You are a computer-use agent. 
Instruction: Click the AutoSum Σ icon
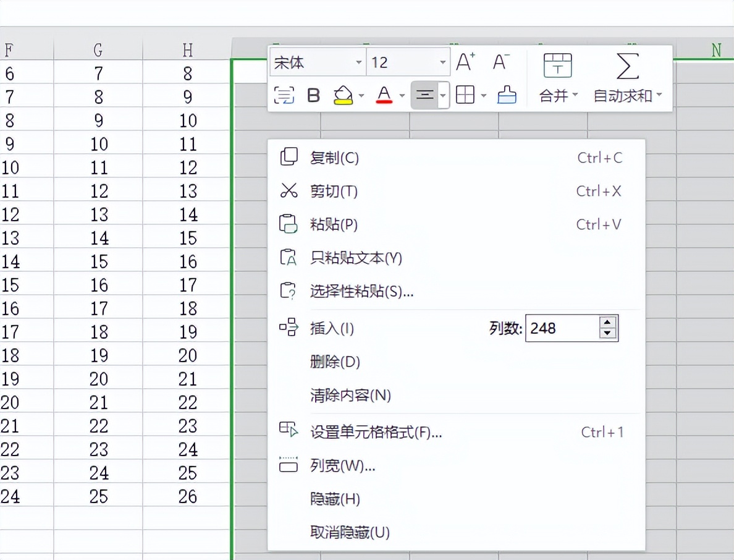(626, 67)
